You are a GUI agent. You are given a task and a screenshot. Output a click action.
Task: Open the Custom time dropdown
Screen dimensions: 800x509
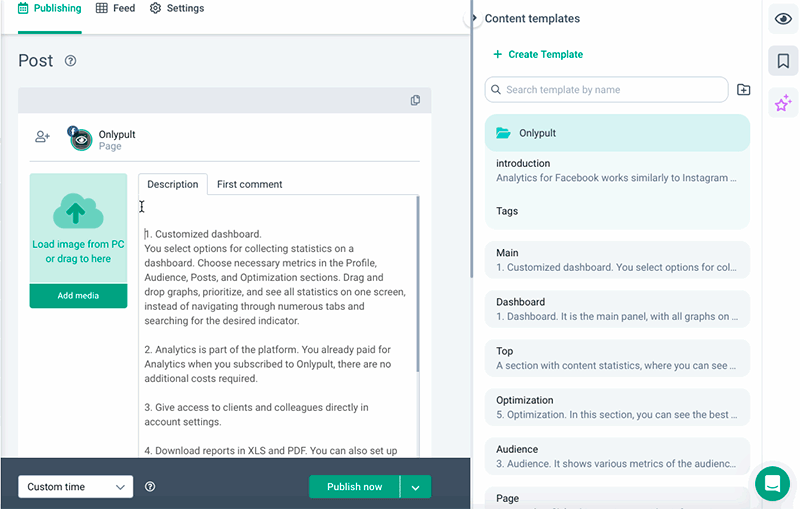pyautogui.click(x=76, y=487)
